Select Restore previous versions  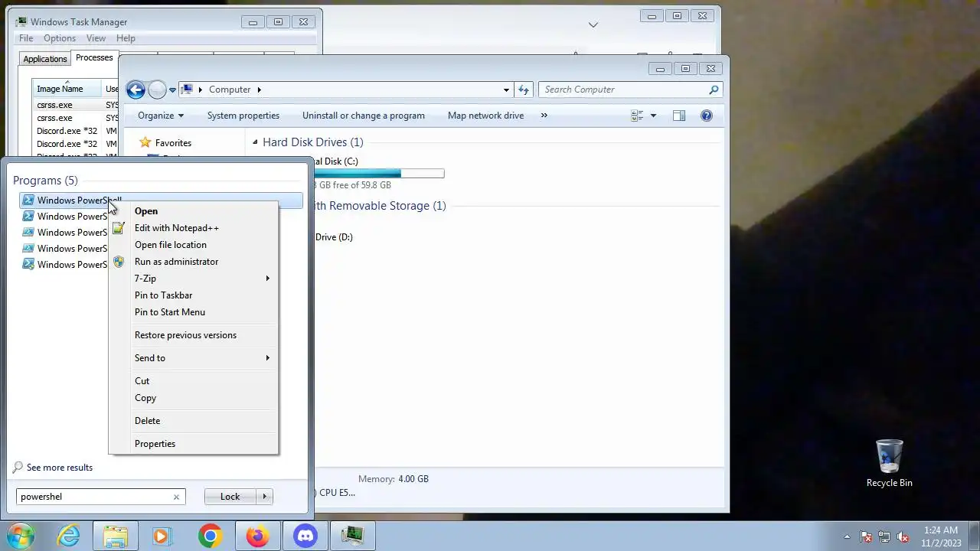pos(193,335)
